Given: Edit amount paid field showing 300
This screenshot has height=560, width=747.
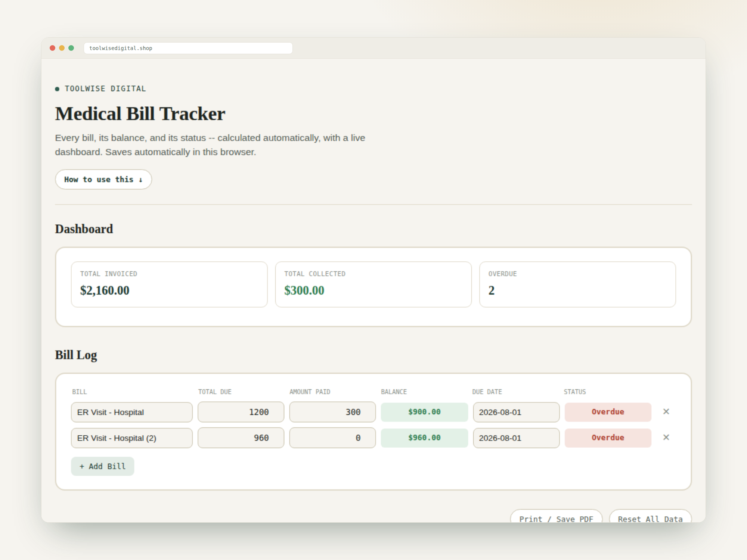Looking at the screenshot, I should click(x=332, y=412).
